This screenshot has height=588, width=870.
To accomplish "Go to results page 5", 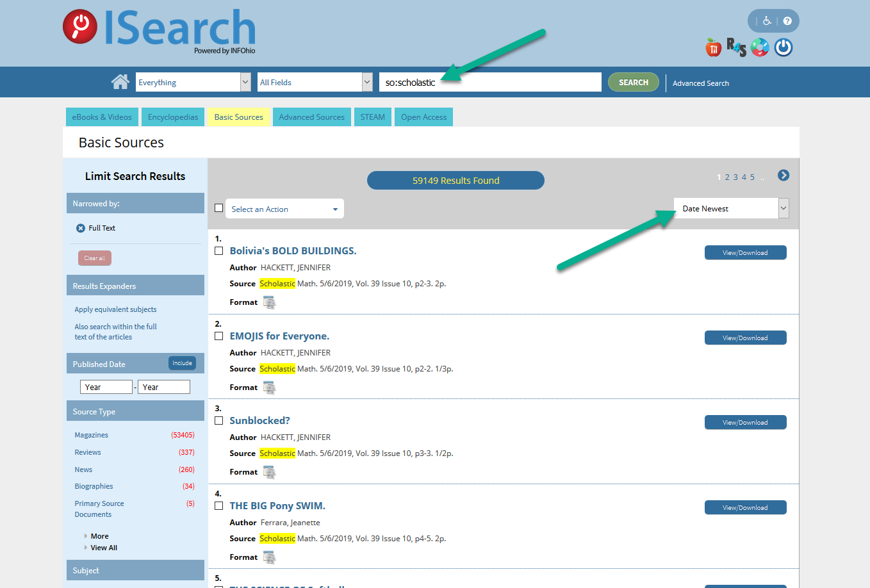I will point(752,177).
